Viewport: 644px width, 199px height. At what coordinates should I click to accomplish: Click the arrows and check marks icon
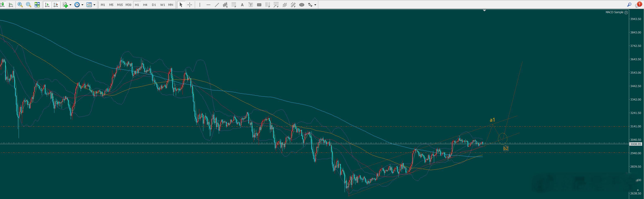(310, 5)
